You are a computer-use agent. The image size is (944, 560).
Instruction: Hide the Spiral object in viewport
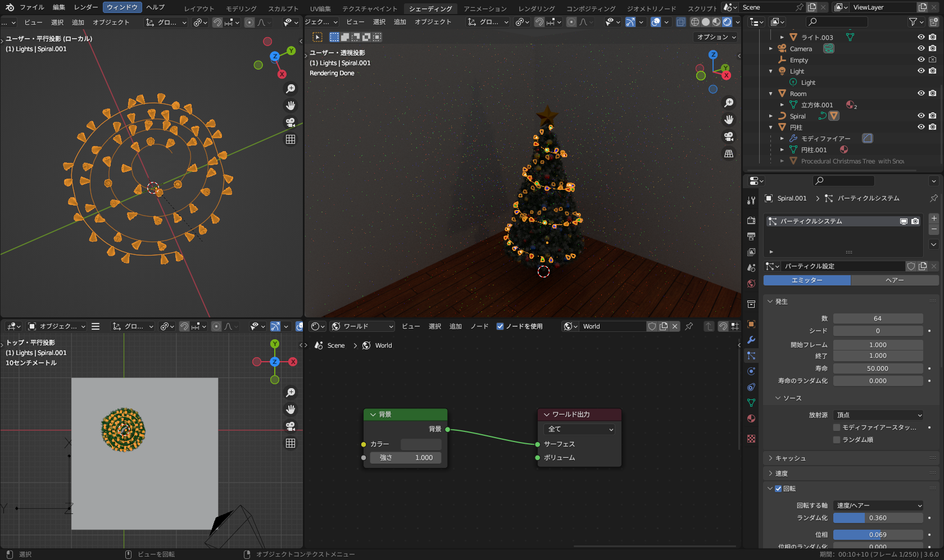[921, 116]
